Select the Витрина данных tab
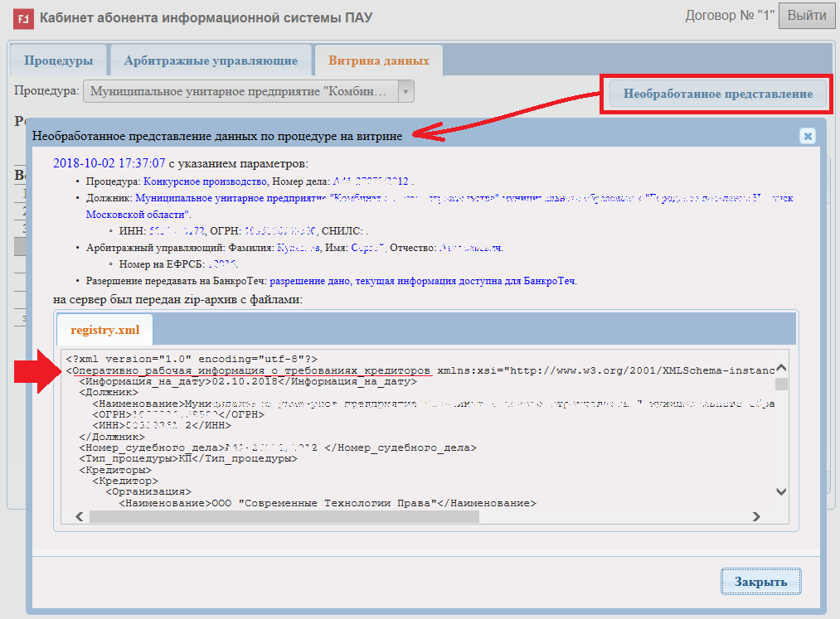The height and width of the screenshot is (619, 840). coord(378,60)
